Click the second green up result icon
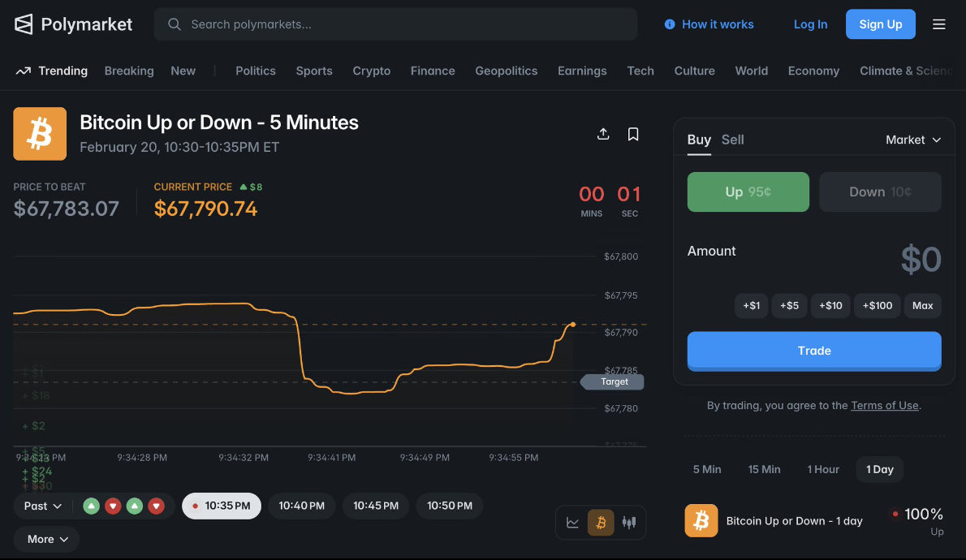This screenshot has width=966, height=560. (134, 506)
